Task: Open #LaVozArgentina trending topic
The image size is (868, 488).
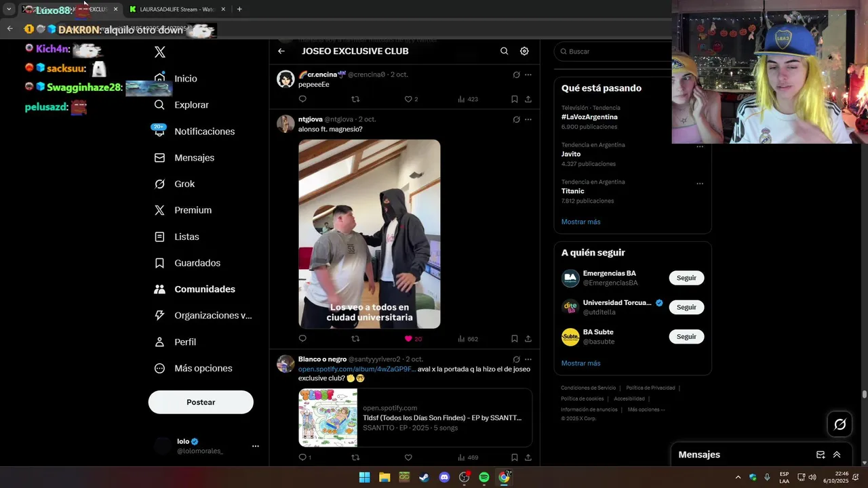Action: pos(589,117)
